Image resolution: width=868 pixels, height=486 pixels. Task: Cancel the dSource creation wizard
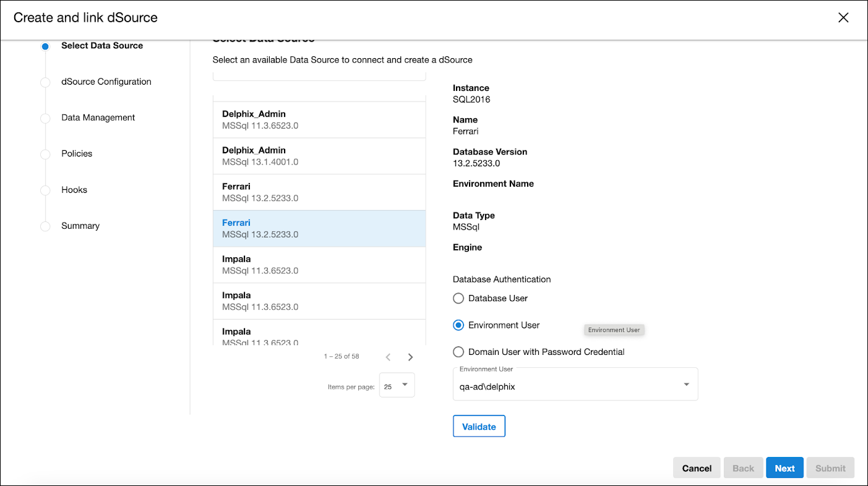click(697, 468)
